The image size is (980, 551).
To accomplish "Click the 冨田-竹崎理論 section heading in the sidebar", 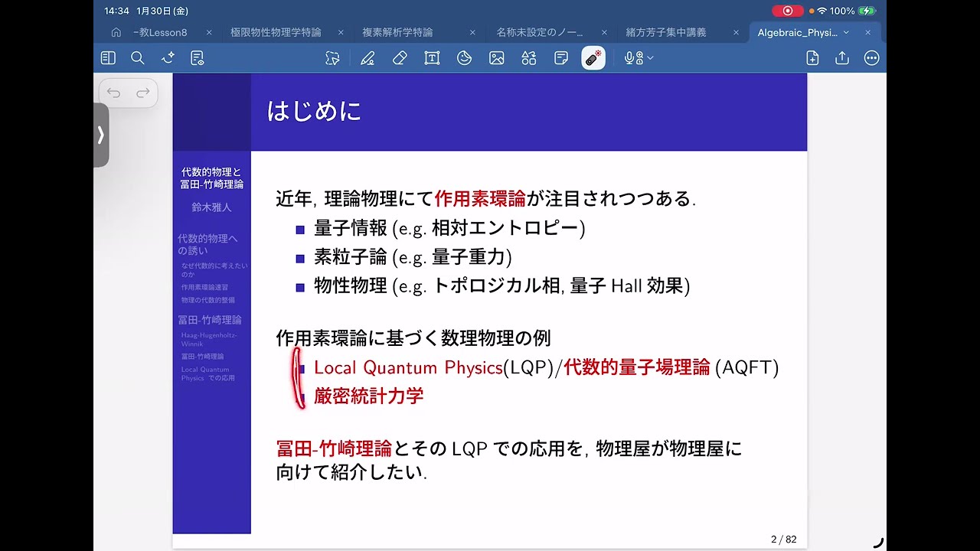I will pos(210,320).
